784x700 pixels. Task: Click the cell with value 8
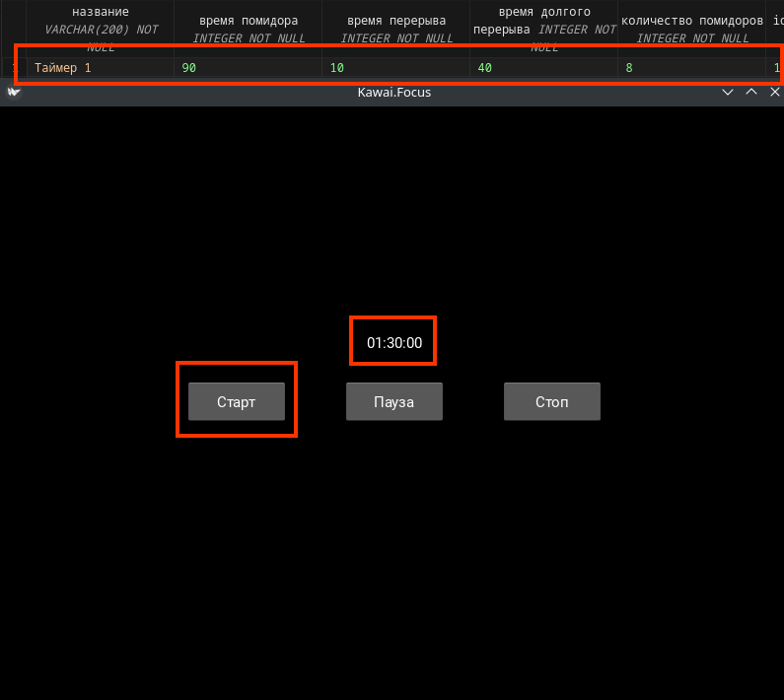pyautogui.click(x=691, y=68)
